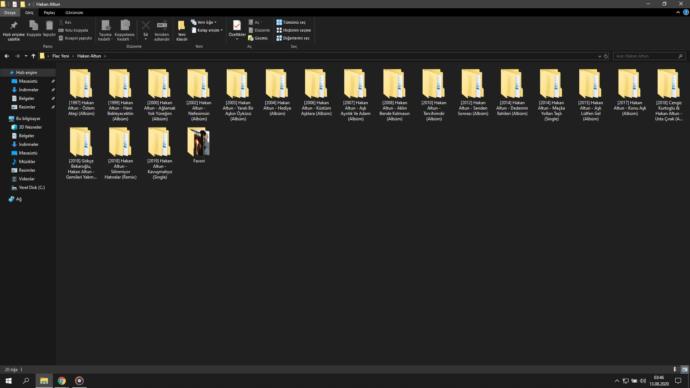Open the help icon at ribbon's right end

(686, 13)
